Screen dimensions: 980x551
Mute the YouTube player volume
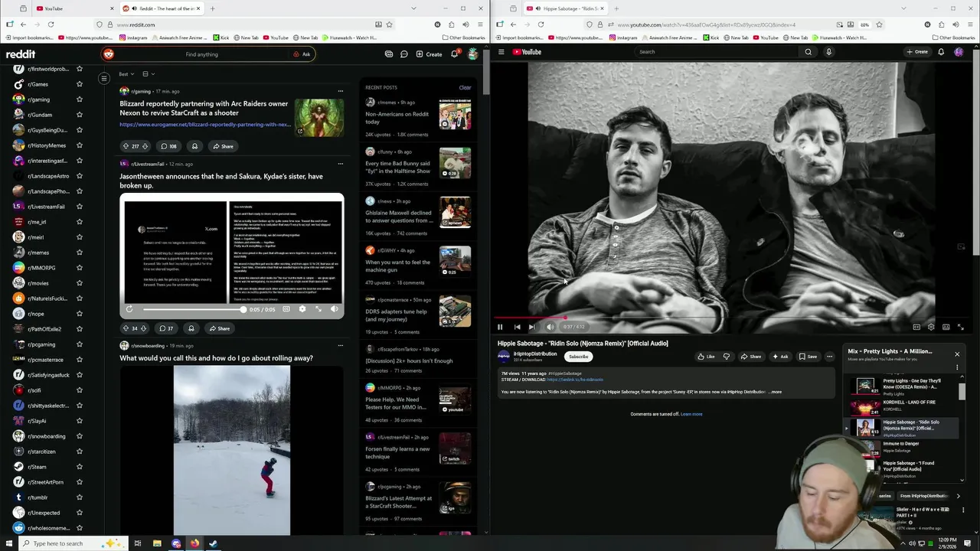(550, 327)
